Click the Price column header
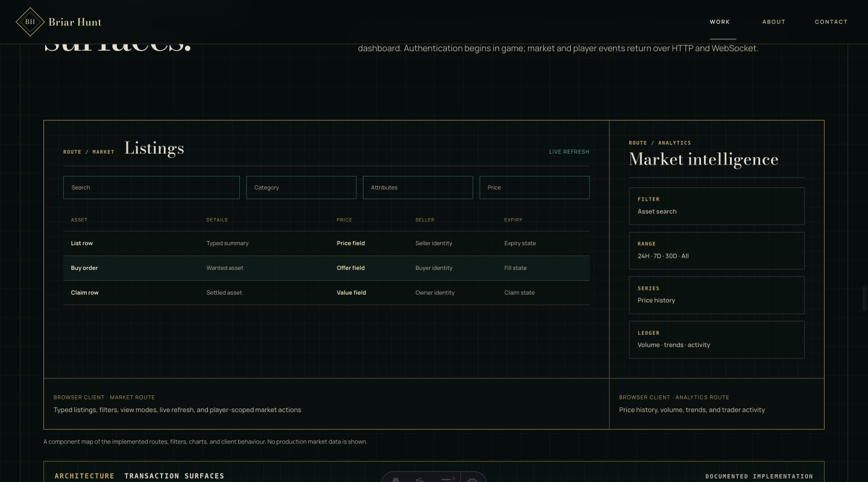This screenshot has width=868, height=482. tap(344, 220)
